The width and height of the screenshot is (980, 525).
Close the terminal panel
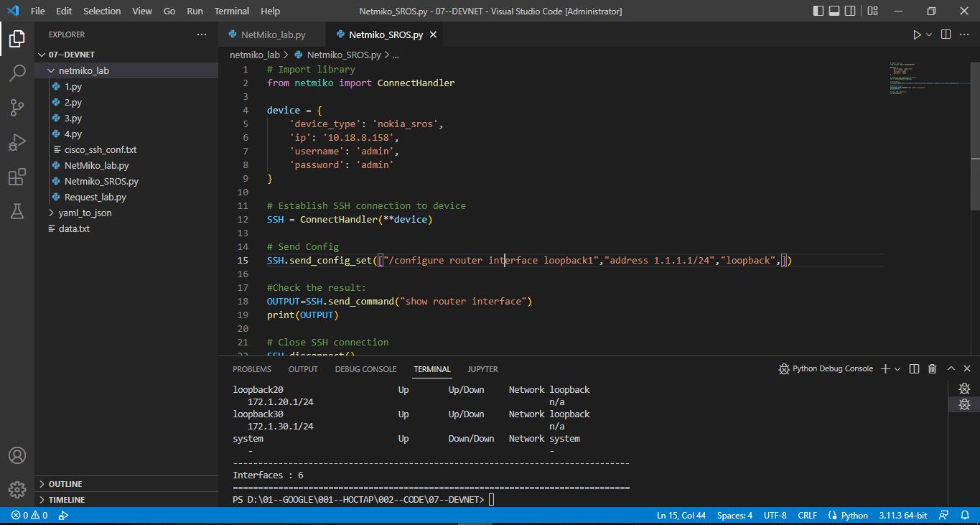coord(967,368)
